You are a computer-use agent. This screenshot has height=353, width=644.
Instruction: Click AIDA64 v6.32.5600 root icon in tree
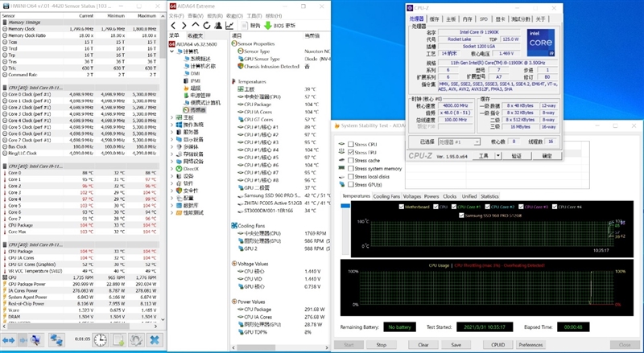(x=172, y=44)
